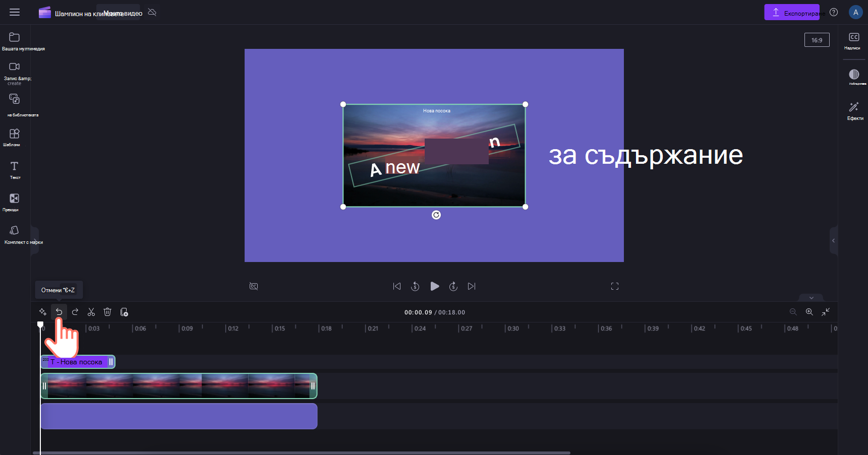The height and width of the screenshot is (455, 868).
Task: Fit the timeline to screen
Action: [x=826, y=312]
